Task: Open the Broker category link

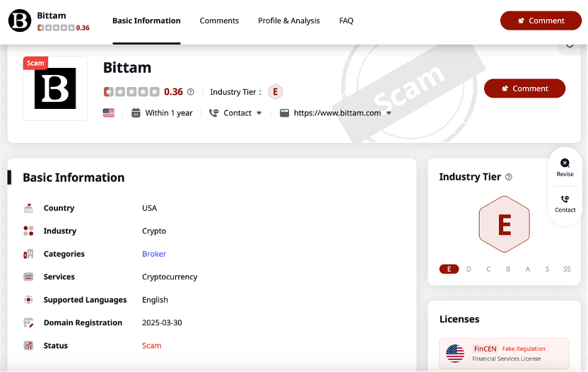Action: [154, 254]
